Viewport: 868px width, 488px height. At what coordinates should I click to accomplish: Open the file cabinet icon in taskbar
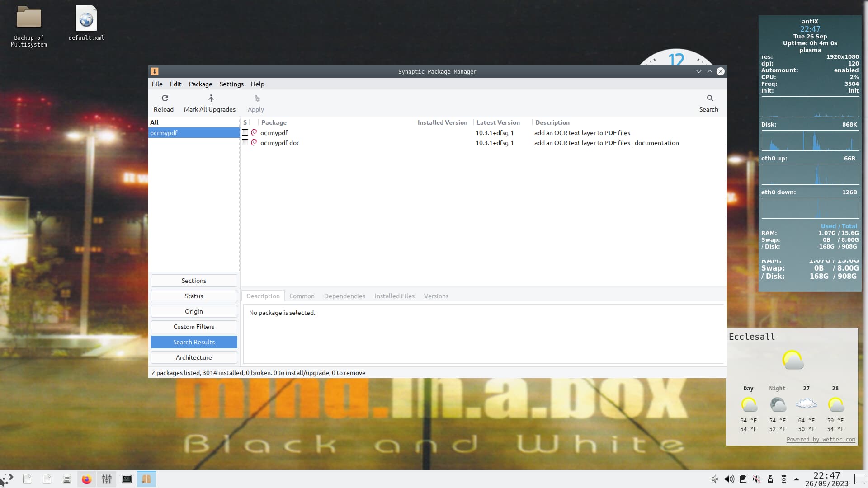pos(67,479)
